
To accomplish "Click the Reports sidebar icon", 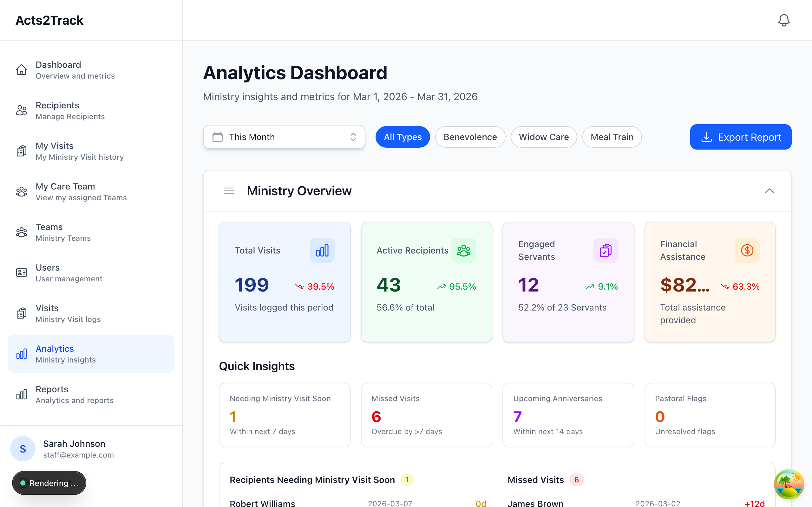I will coord(22,394).
